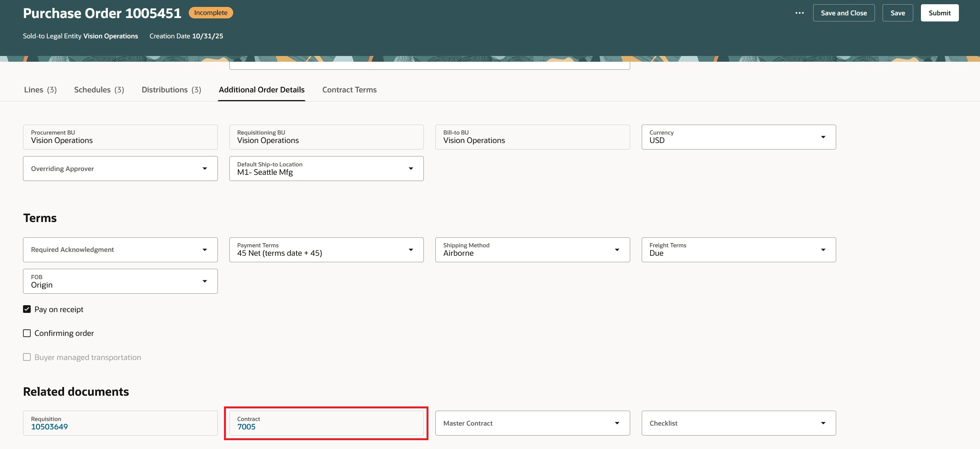Open requisition 10503649
Viewport: 980px width, 449px height.
[x=49, y=426]
